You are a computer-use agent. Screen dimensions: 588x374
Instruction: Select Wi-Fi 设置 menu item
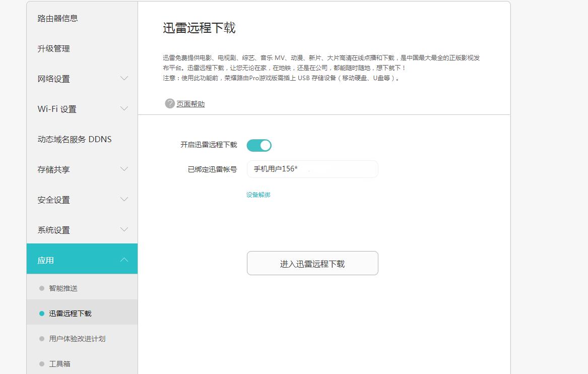82,109
